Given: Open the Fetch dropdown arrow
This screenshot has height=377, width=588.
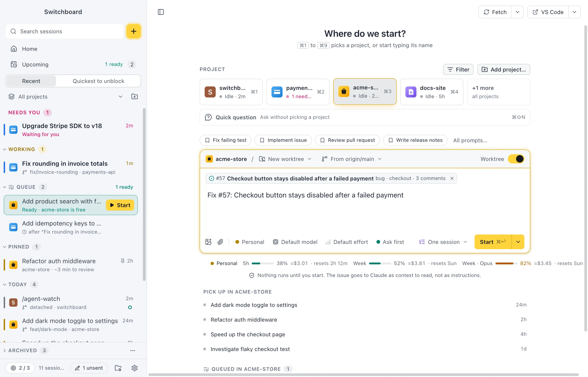Looking at the screenshot, I should tap(517, 12).
